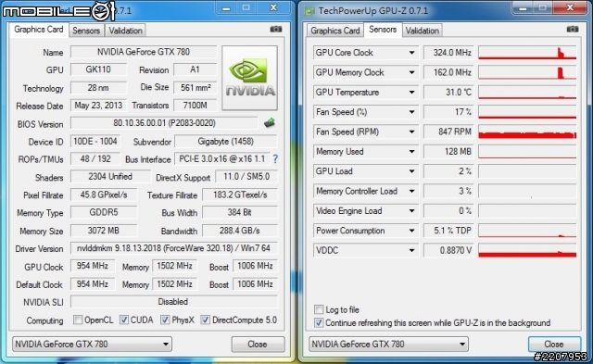Image resolution: width=593 pixels, height=364 pixels.
Task: Click the 384 Bit Bus Width field
Action: click(240, 212)
